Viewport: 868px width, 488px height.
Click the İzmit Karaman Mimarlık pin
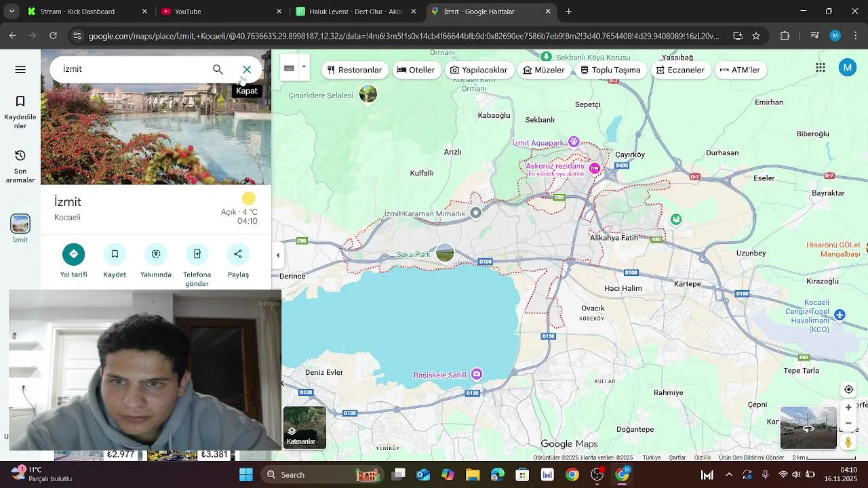[475, 213]
